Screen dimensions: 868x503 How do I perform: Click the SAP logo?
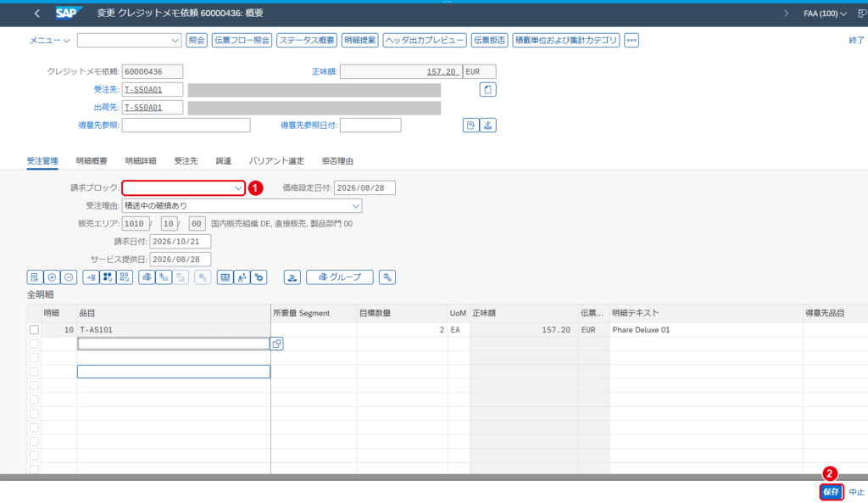(x=69, y=13)
